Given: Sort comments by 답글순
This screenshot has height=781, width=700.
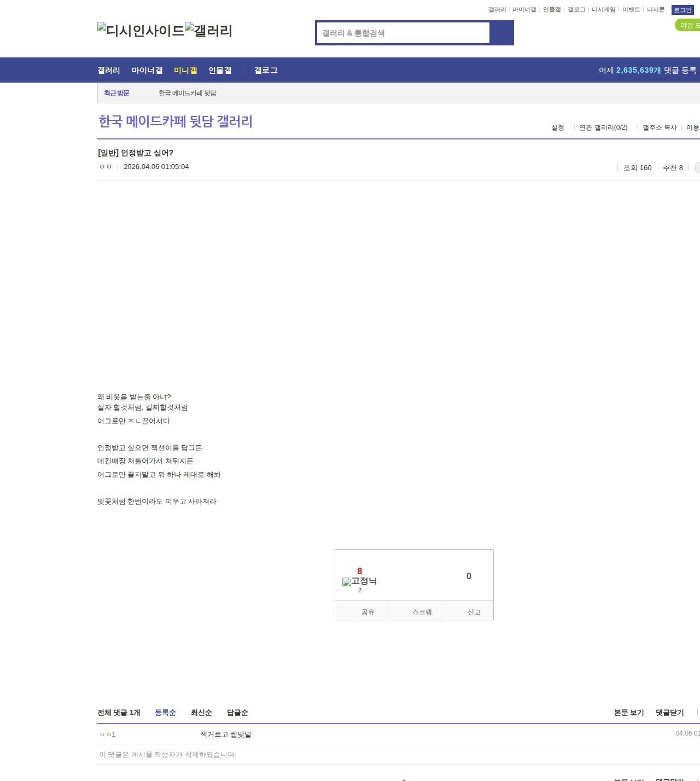Looking at the screenshot, I should tap(237, 713).
